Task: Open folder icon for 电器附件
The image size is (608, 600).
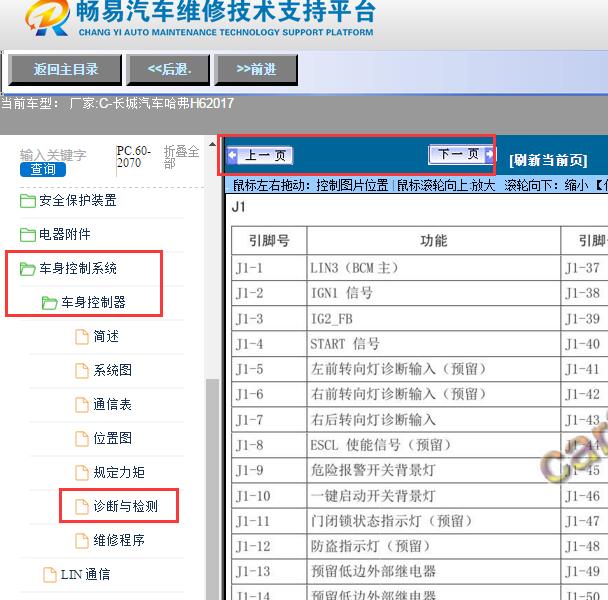Action: (x=28, y=235)
